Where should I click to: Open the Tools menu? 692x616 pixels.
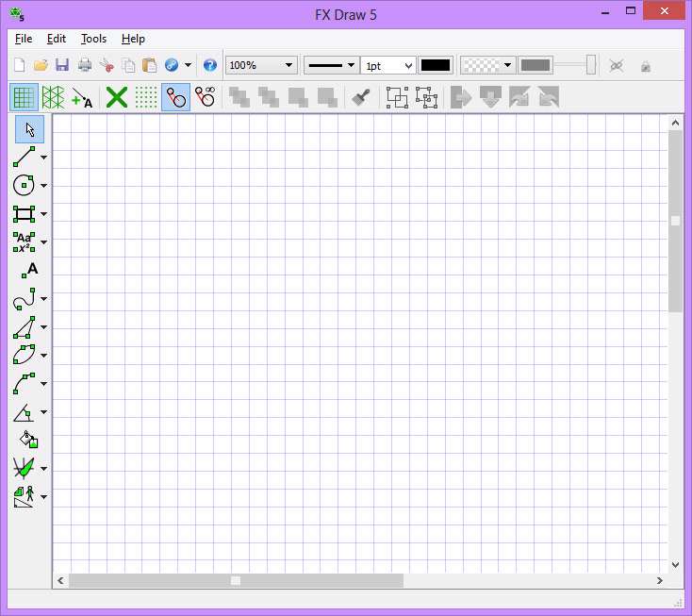tap(93, 39)
